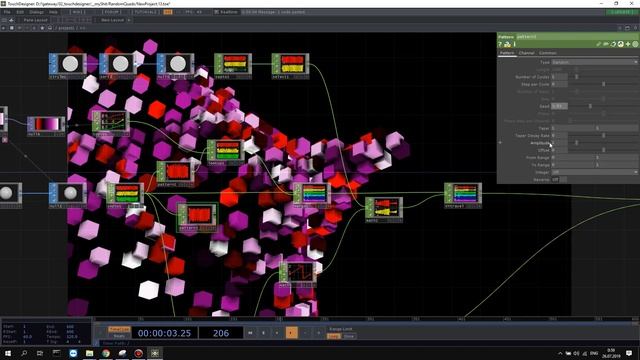Click the Forum button in top bar
Image resolution: width=640 pixels, height=360 pixels.
111,12
